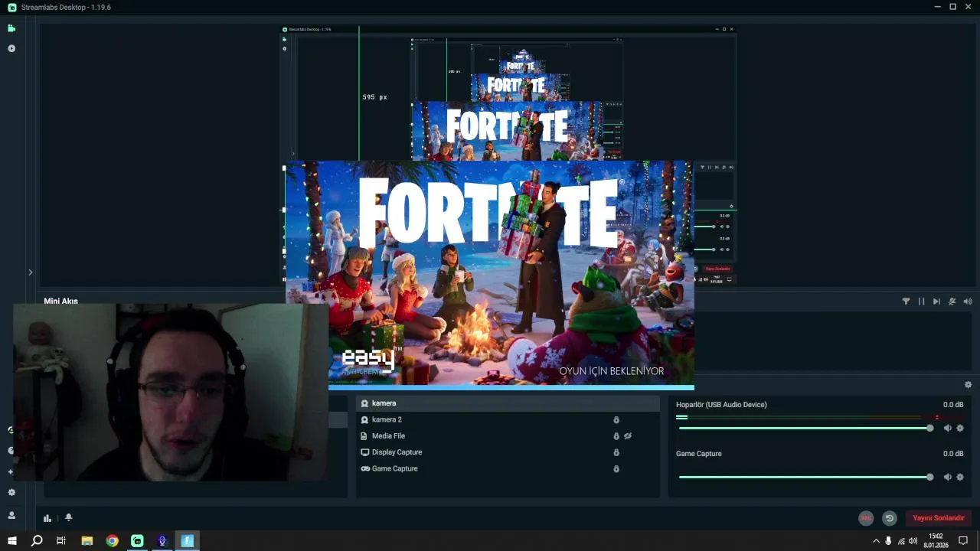Open notifications bell in the bottom bar

(x=68, y=517)
